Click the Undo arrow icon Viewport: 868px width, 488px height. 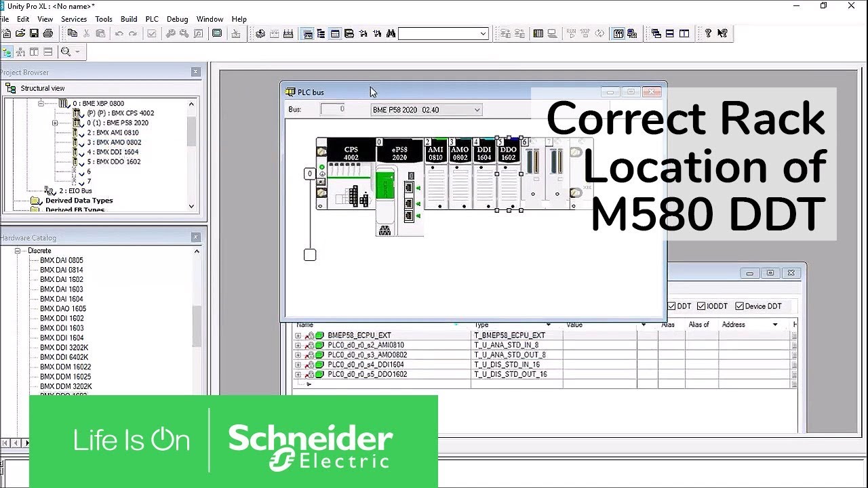(x=119, y=33)
